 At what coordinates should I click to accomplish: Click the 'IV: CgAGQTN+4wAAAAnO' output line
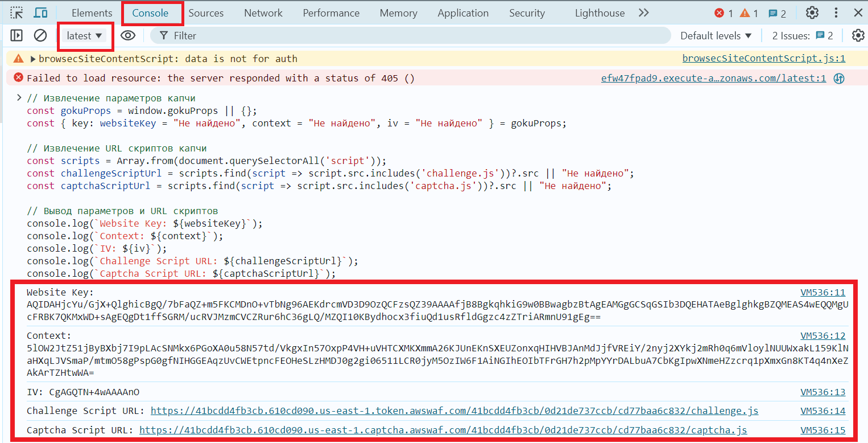(83, 392)
